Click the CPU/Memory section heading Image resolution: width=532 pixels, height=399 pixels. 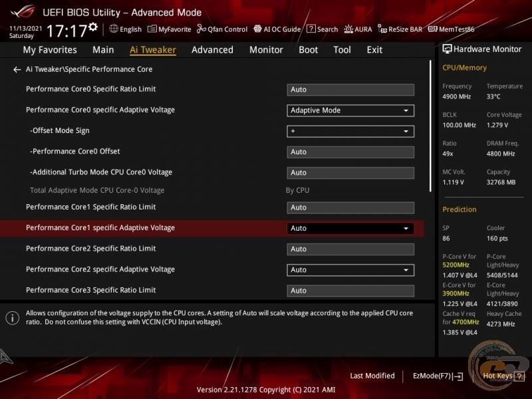[464, 68]
